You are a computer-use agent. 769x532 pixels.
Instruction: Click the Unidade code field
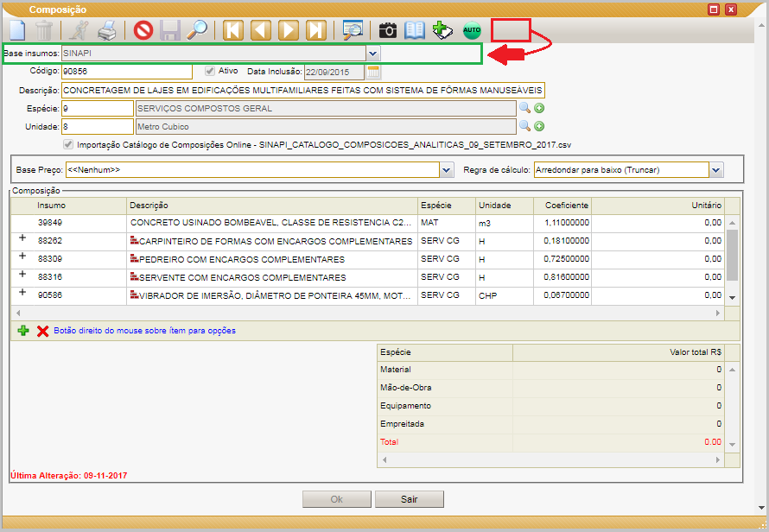coord(97,126)
